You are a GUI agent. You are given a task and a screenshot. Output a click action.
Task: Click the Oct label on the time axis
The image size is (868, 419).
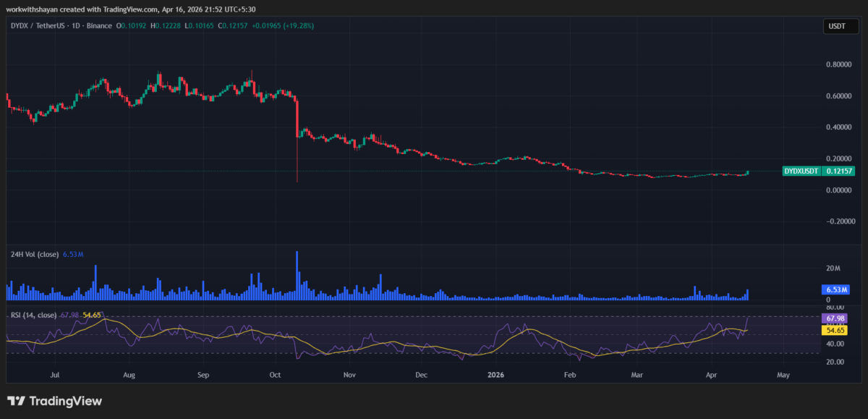[275, 376]
